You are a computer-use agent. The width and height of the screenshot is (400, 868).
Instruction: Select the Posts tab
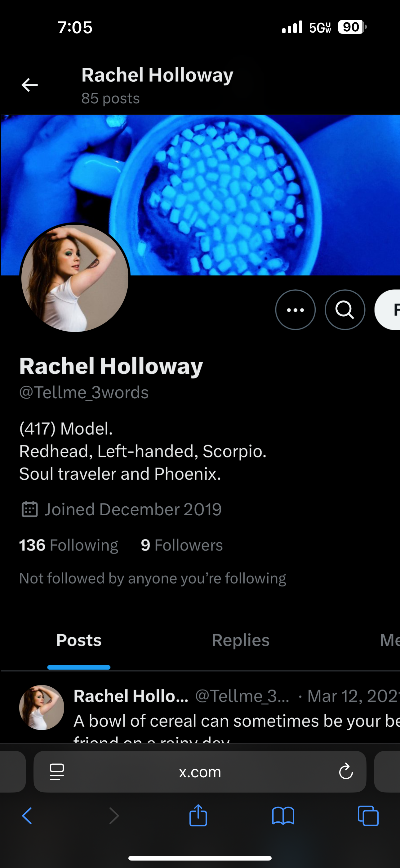pyautogui.click(x=79, y=640)
